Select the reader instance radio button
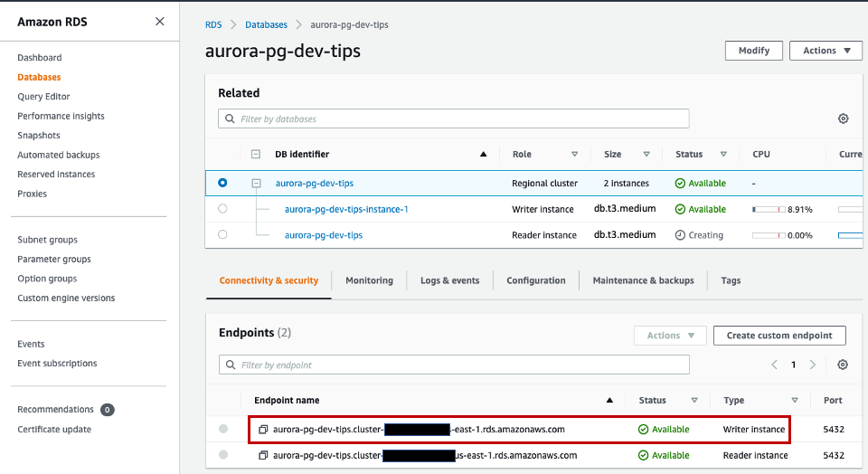 point(222,234)
